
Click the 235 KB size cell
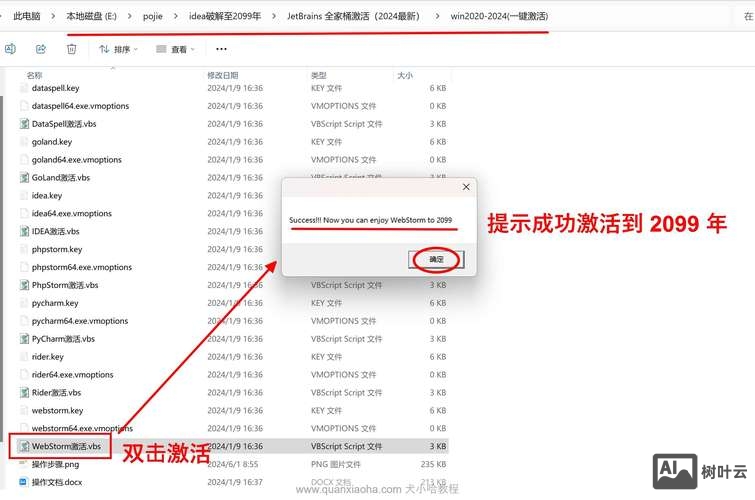(x=433, y=464)
